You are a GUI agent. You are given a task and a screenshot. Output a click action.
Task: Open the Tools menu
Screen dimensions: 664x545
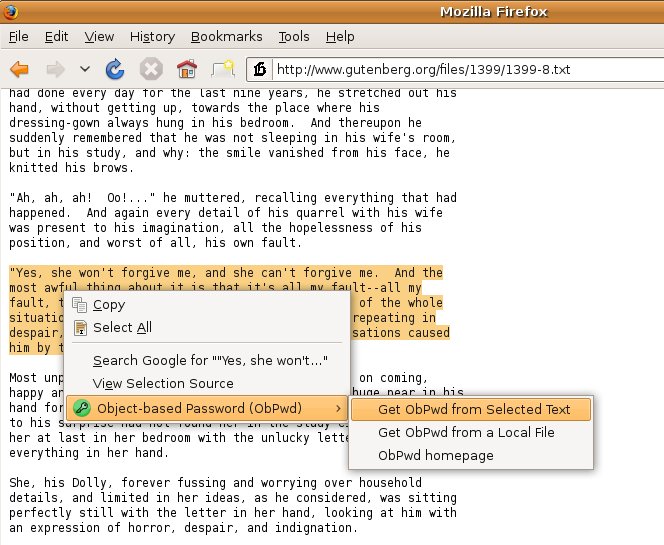tap(294, 37)
